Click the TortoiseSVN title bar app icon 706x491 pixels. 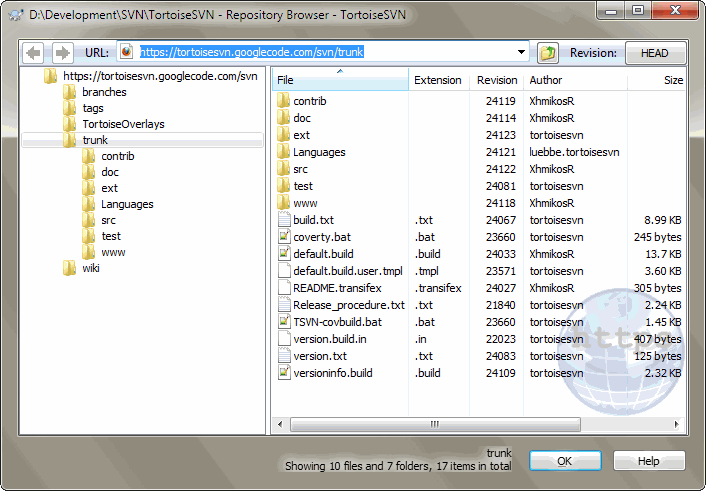coord(16,15)
